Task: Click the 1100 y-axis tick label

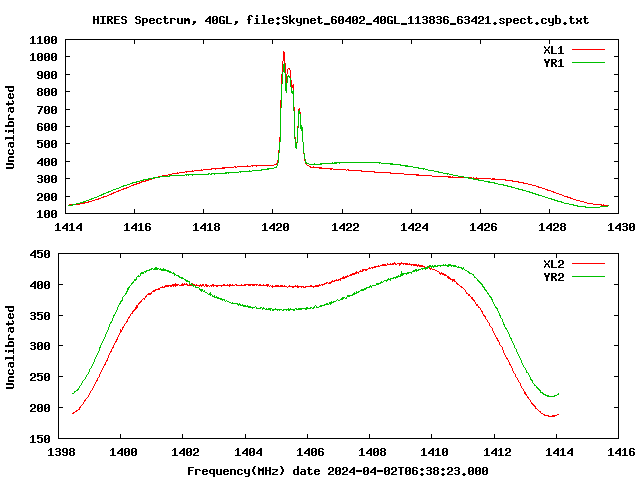Action: (43, 40)
